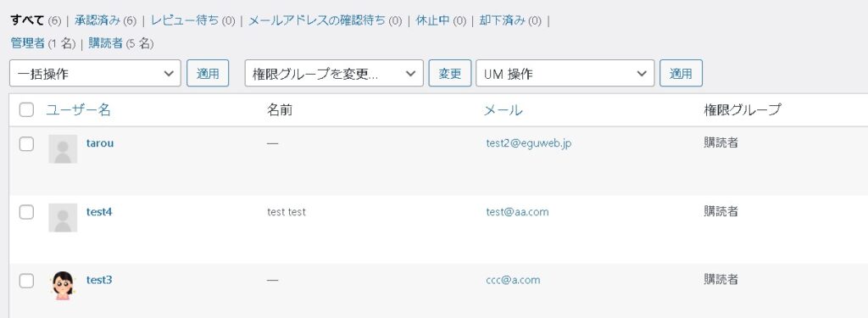
Task: Show メールアドレスの確認待ち users
Action: pos(317,21)
